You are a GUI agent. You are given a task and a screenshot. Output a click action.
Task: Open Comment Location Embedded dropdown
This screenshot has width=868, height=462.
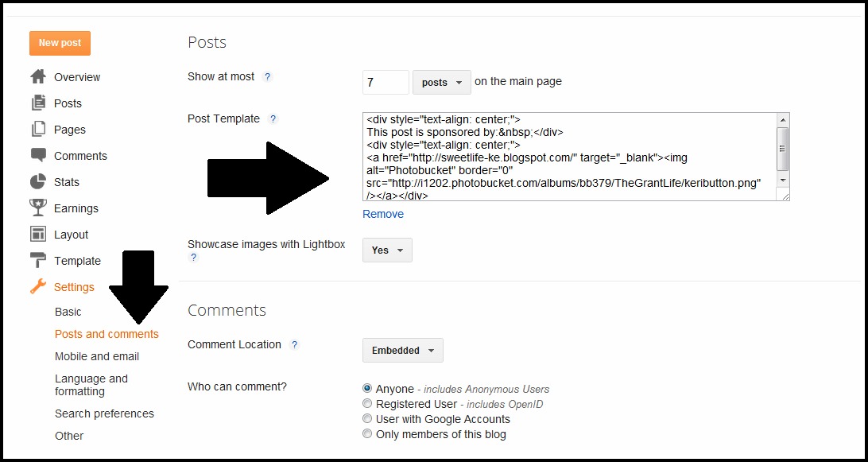(x=402, y=351)
